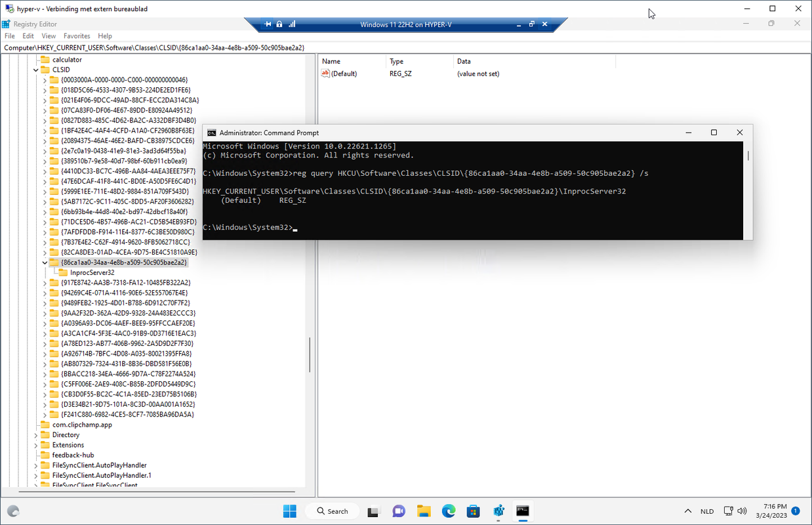Expand {4410DC33-BC7C-496B-AA84-4AEA3EEE75F7} node

[45, 171]
